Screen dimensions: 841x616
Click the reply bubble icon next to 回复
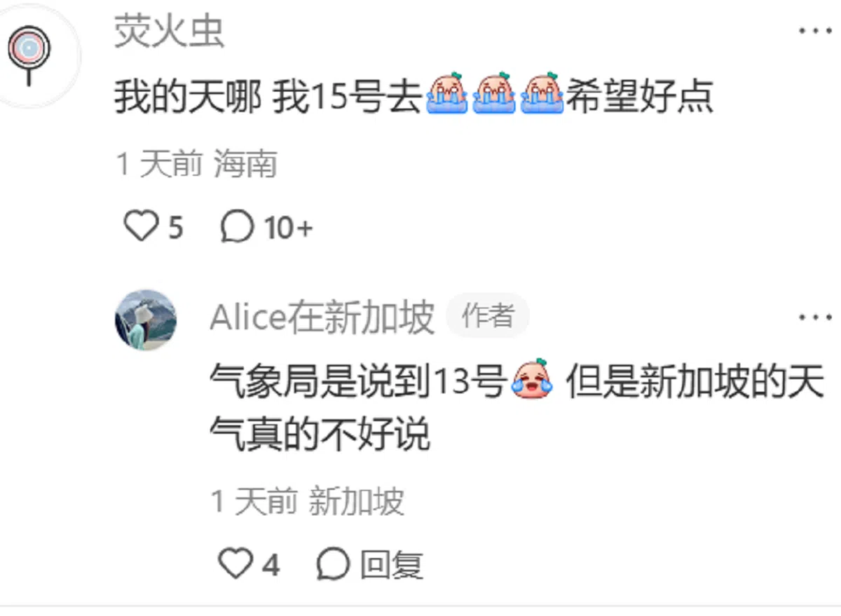333,565
